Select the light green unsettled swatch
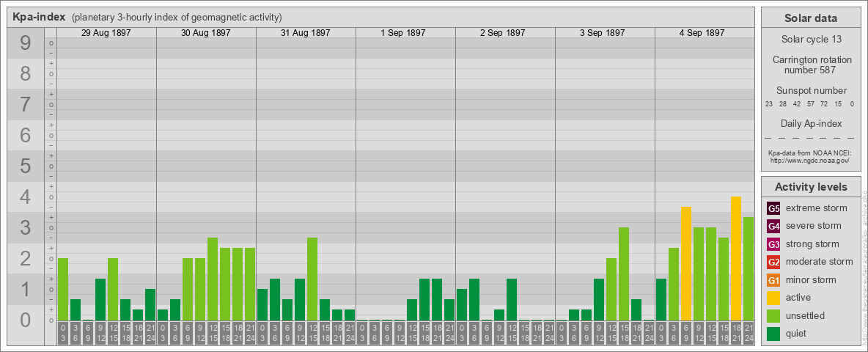 point(773,315)
